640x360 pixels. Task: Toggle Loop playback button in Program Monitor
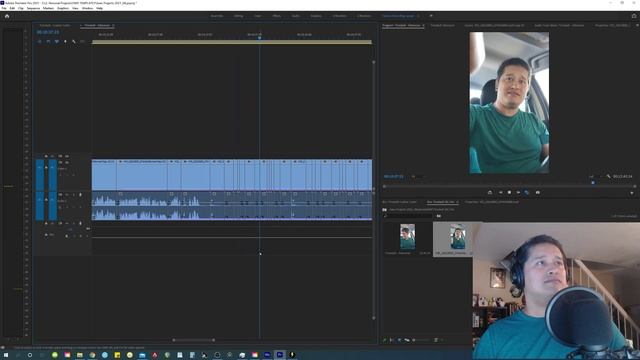point(527,193)
